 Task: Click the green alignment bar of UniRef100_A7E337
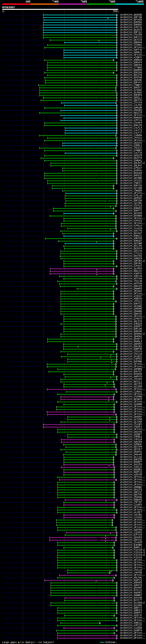click(x=87, y=625)
